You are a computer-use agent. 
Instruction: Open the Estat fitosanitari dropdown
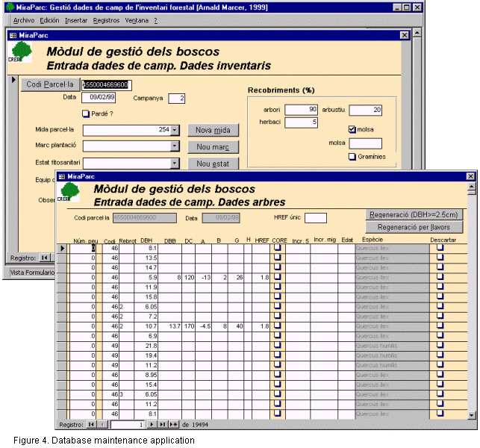coord(175,164)
